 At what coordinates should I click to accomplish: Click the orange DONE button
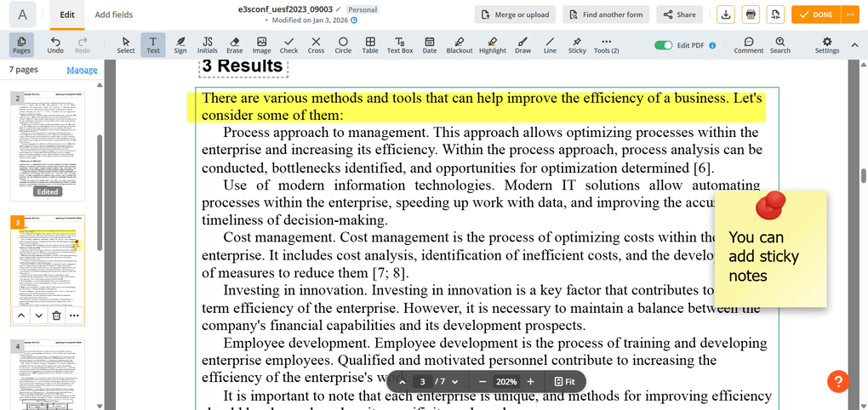click(x=817, y=14)
